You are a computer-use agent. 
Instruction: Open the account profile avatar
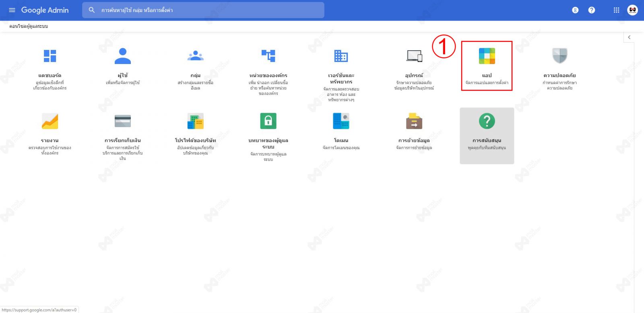[632, 10]
